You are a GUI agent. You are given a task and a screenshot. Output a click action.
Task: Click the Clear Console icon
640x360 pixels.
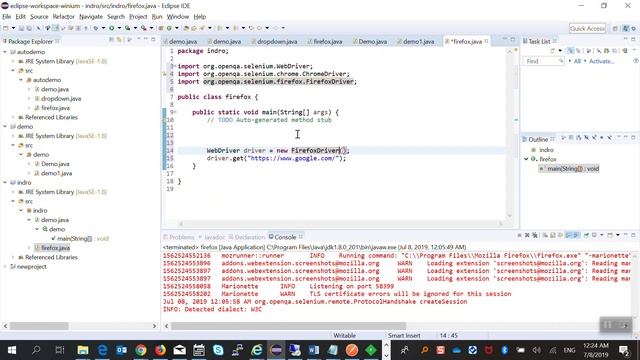tap(546, 236)
